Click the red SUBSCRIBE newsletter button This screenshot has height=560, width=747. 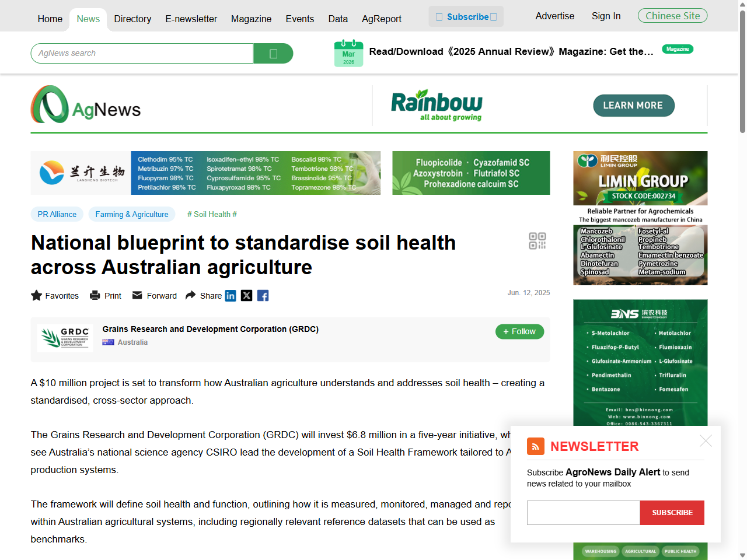[x=672, y=513]
